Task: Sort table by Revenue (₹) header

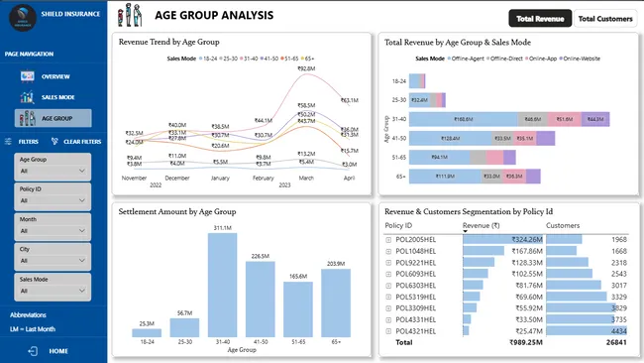Action: point(481,225)
